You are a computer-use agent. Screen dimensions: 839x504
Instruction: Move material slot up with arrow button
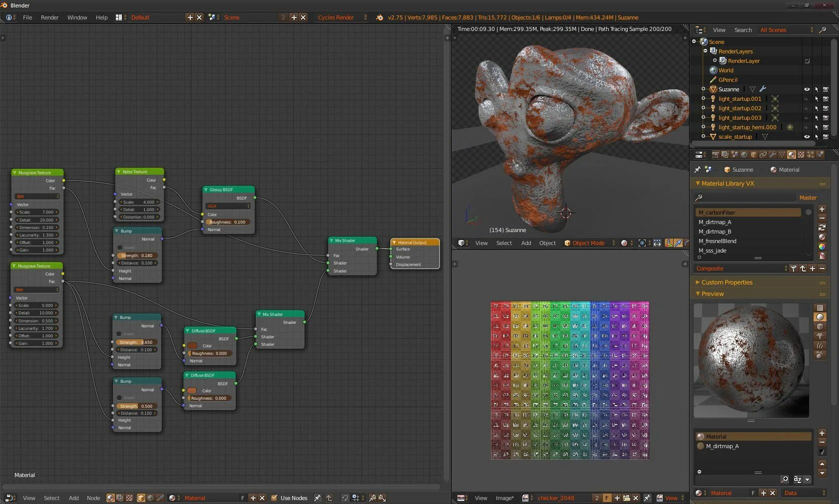pyautogui.click(x=822, y=464)
